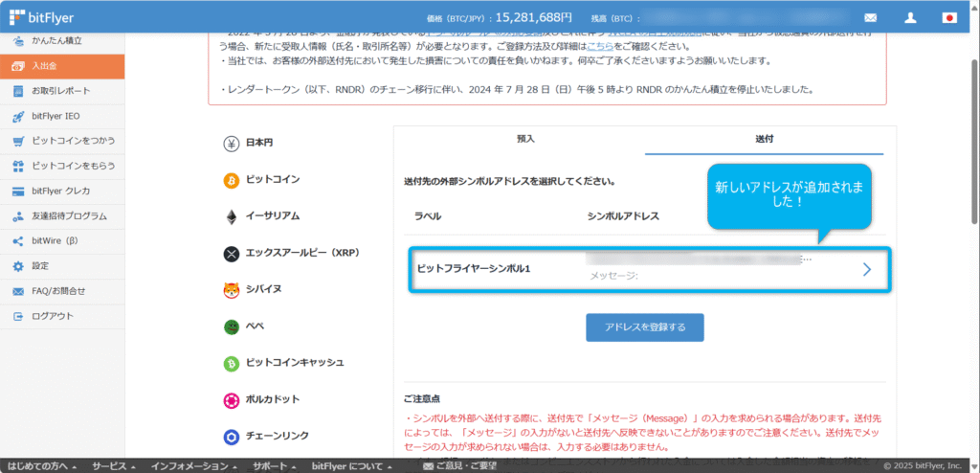Open 設定 in the sidebar

tap(62, 266)
